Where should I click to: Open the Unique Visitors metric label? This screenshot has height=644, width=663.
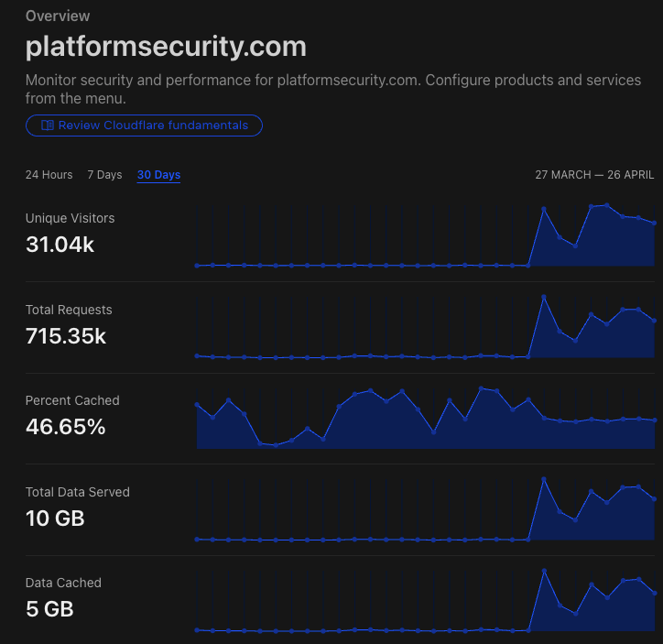click(x=70, y=218)
